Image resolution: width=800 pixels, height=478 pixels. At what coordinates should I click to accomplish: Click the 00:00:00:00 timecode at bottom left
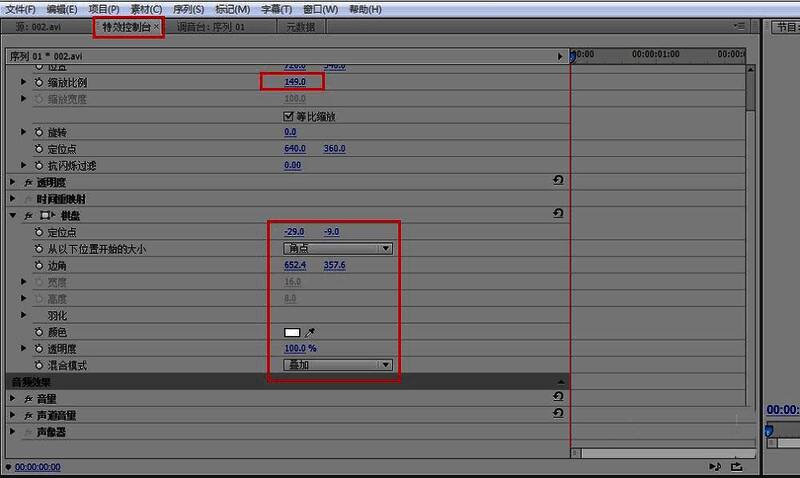pos(37,467)
